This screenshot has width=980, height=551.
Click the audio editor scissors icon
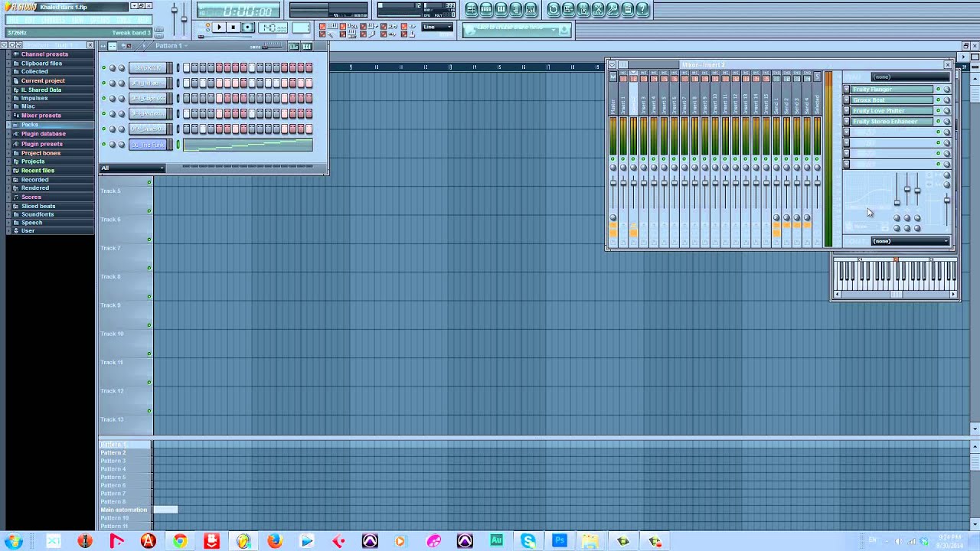(x=598, y=9)
